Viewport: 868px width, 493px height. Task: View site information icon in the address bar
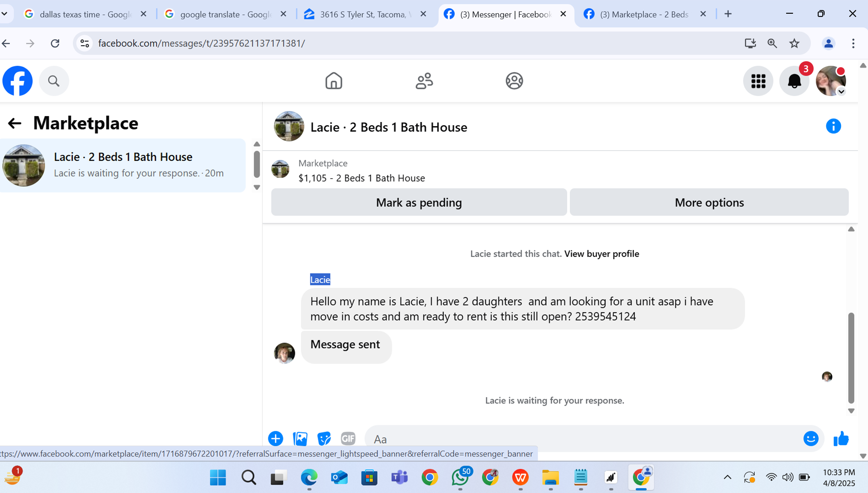85,43
